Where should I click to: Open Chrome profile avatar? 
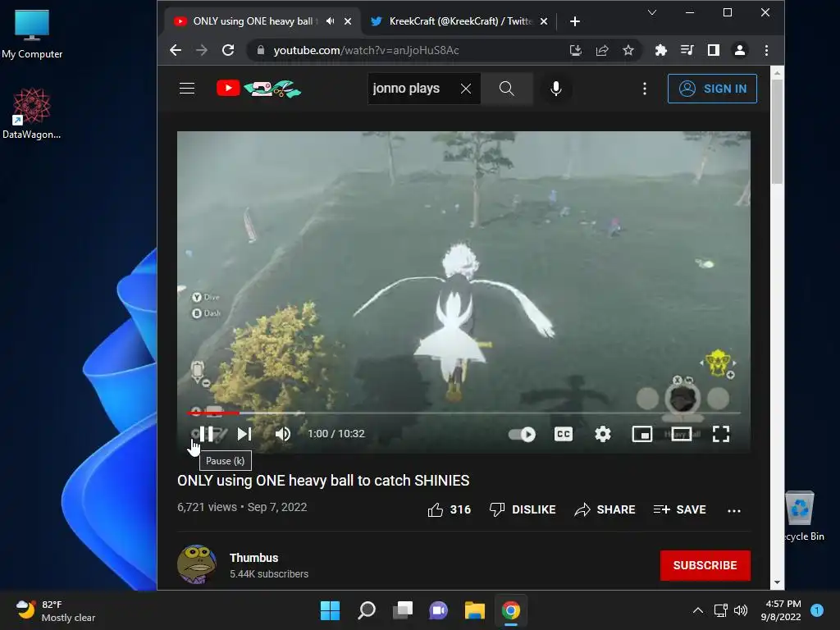coord(740,50)
